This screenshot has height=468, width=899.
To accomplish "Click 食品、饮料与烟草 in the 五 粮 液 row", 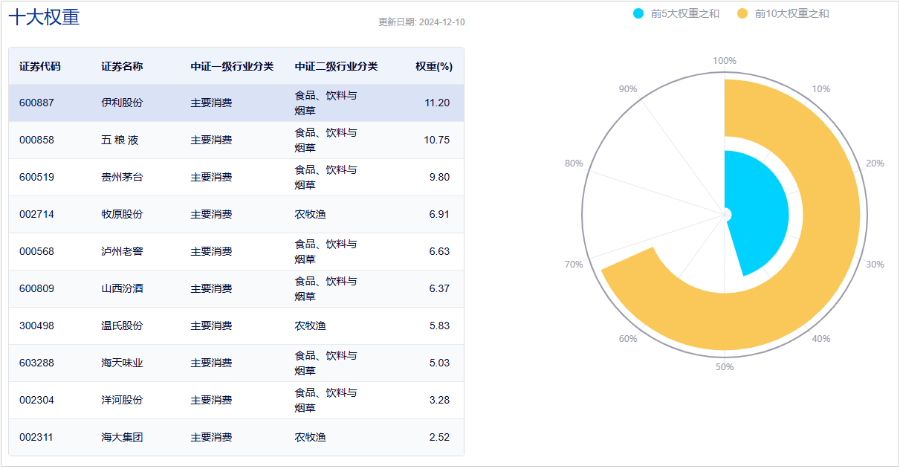I will pos(326,140).
